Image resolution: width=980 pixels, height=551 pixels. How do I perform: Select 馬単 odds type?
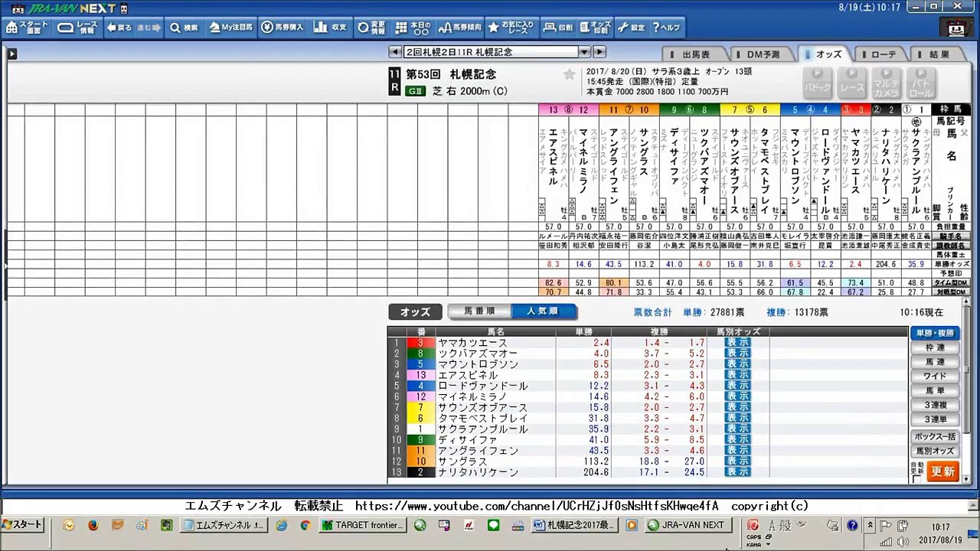935,391
